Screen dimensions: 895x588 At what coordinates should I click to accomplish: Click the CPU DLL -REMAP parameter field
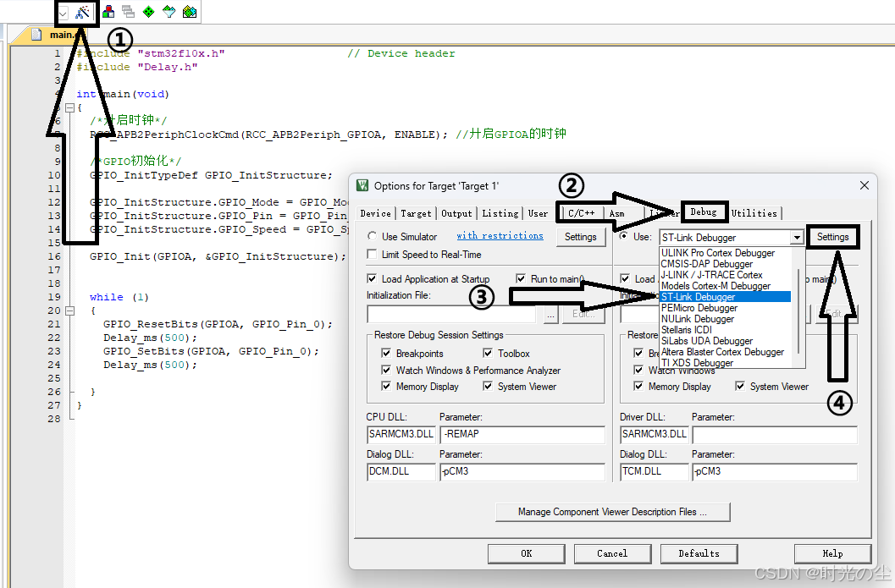pos(522,434)
